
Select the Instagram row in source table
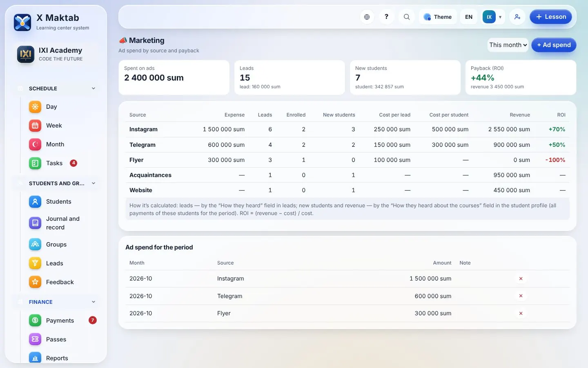347,129
